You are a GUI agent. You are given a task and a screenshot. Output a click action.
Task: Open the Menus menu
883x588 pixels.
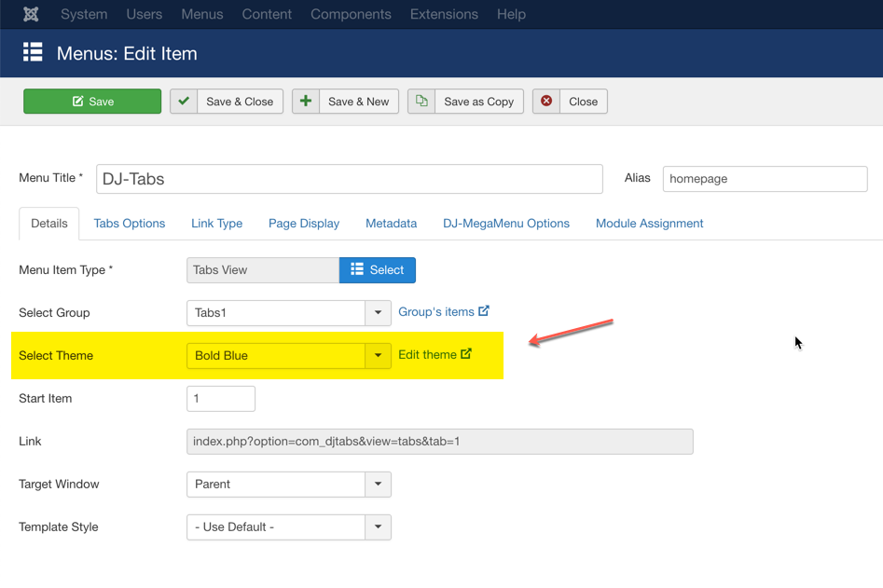tap(202, 14)
